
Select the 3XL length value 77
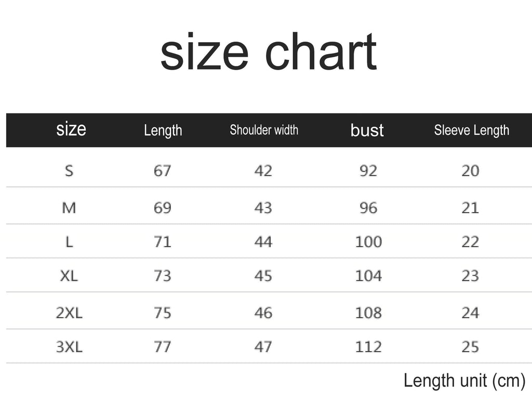click(162, 346)
